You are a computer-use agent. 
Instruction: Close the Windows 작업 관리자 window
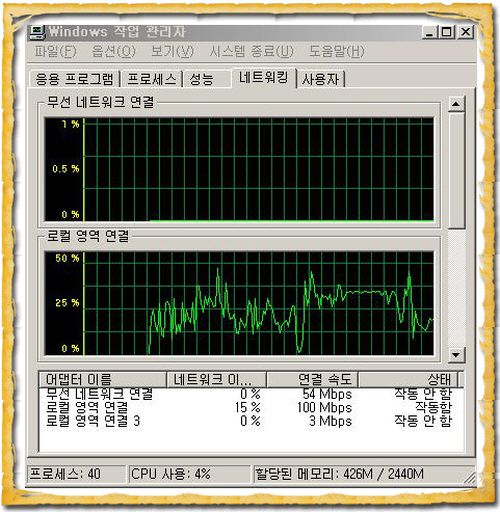pos(465,32)
